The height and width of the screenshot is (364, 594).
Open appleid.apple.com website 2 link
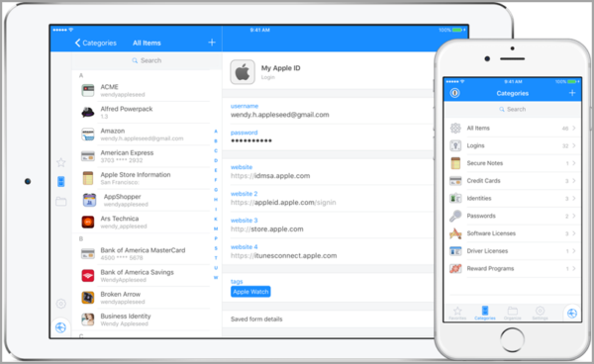283,203
